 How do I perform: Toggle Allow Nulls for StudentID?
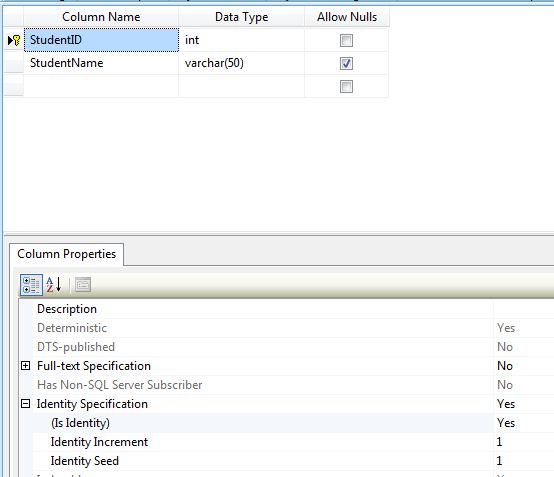[x=346, y=40]
